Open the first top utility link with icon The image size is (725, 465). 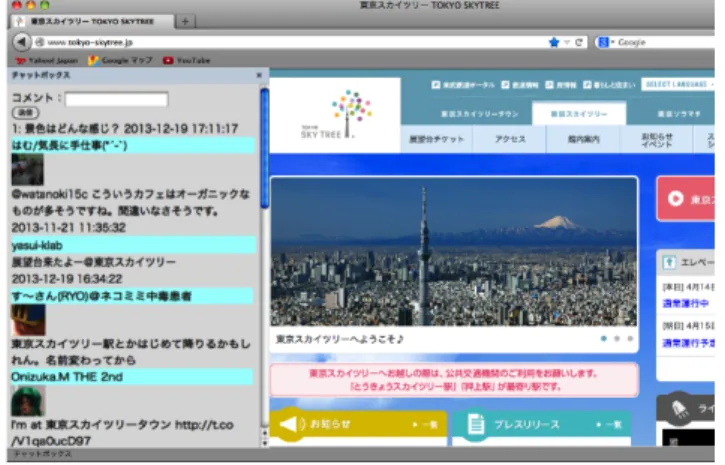pyautogui.click(x=463, y=85)
